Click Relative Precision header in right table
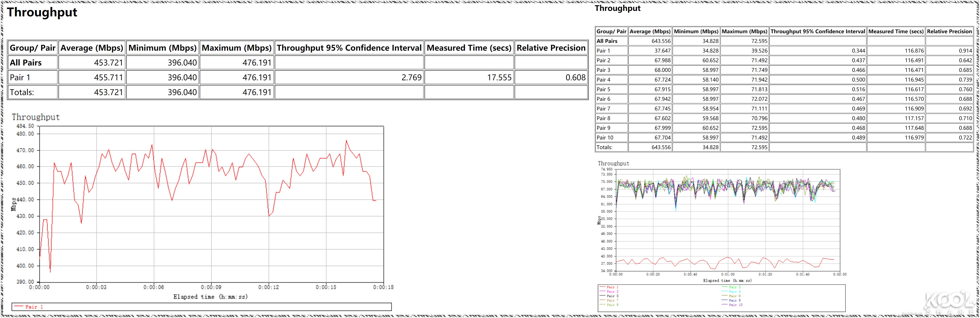Viewport: 980px width, 318px height. pyautogui.click(x=949, y=32)
